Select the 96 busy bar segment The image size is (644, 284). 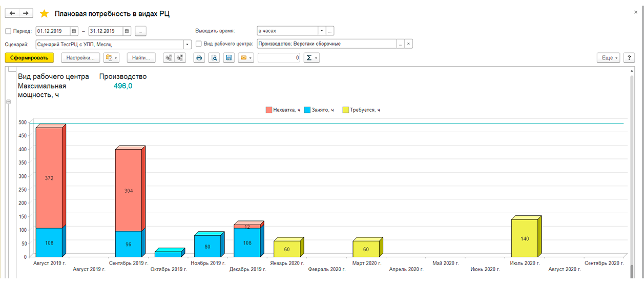pos(128,244)
